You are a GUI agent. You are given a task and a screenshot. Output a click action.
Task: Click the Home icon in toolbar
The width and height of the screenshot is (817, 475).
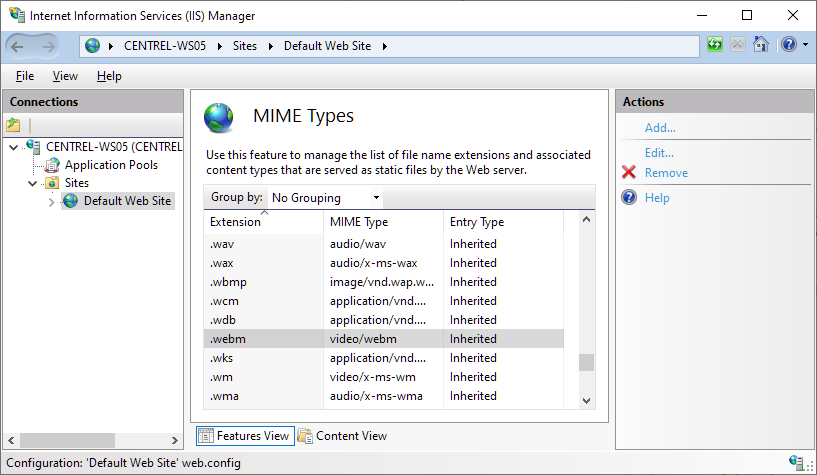point(761,45)
